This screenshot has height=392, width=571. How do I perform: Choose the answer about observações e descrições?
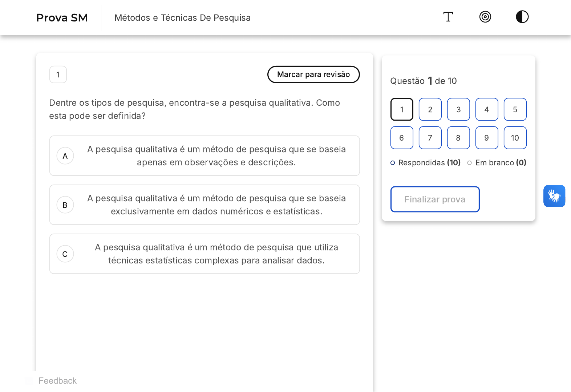tap(216, 156)
